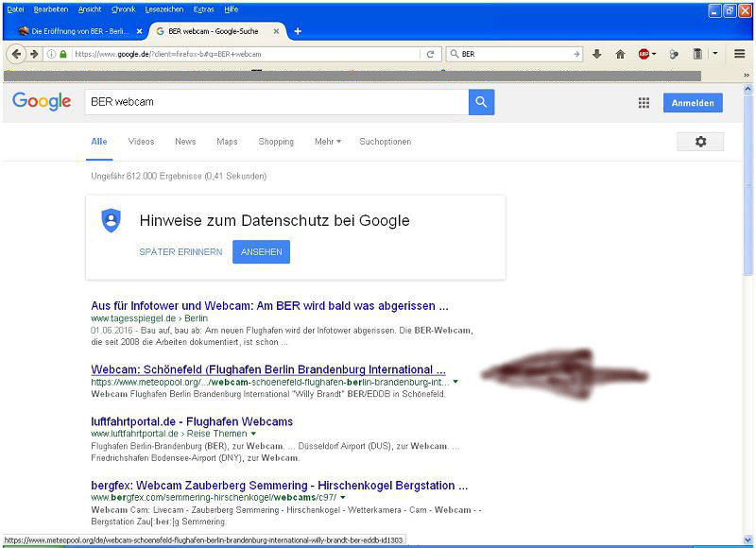The image size is (756, 548).
Task: Expand the arrow next to luftfahrtportal.de URL
Action: pos(253,433)
